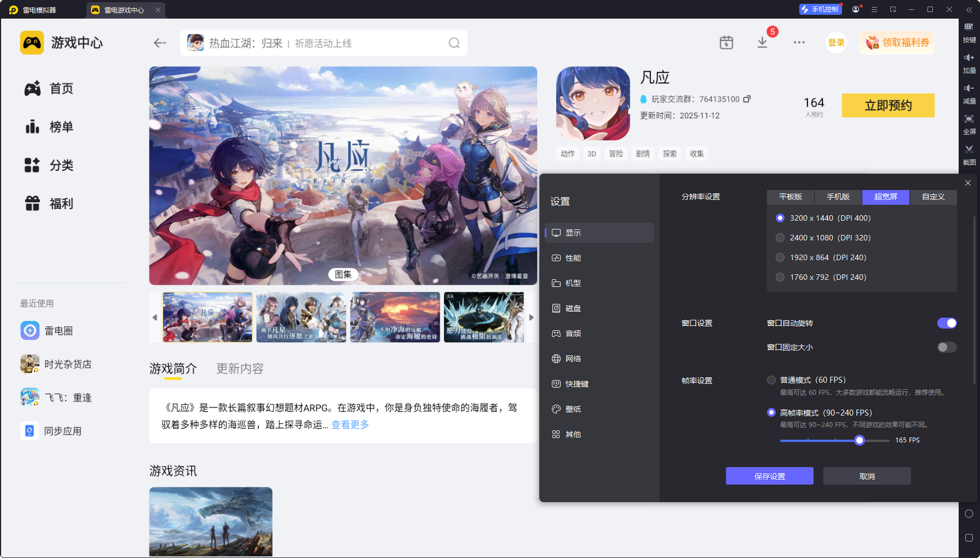Screen dimensions: 980x558
Task: Click the search input field
Action: (324, 43)
